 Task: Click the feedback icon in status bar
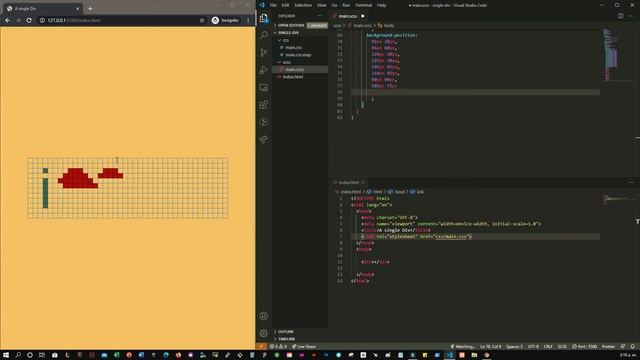coord(622,347)
